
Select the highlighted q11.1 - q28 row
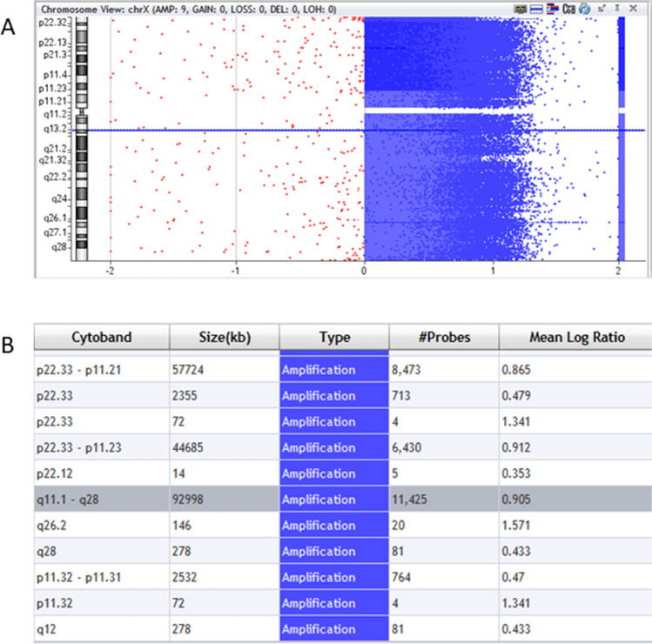click(x=343, y=499)
